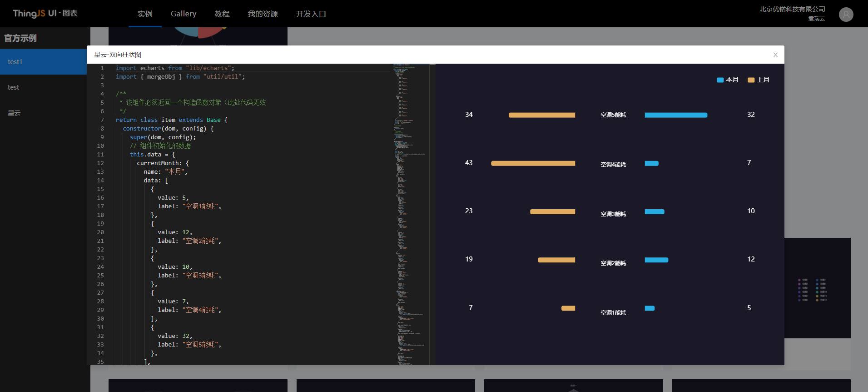Click the blue 空调1能耗 bar
This screenshot has width=868, height=392.
(650, 308)
